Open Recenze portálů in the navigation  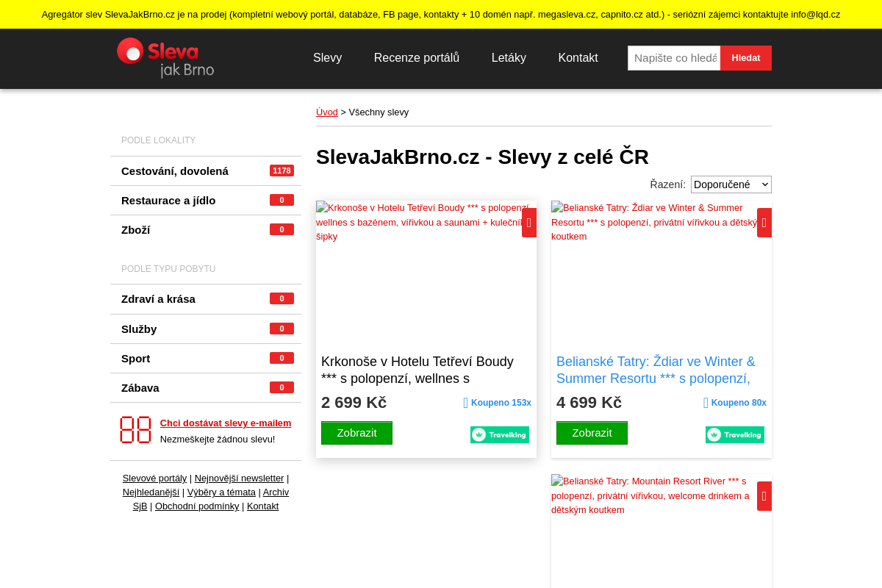tap(417, 58)
